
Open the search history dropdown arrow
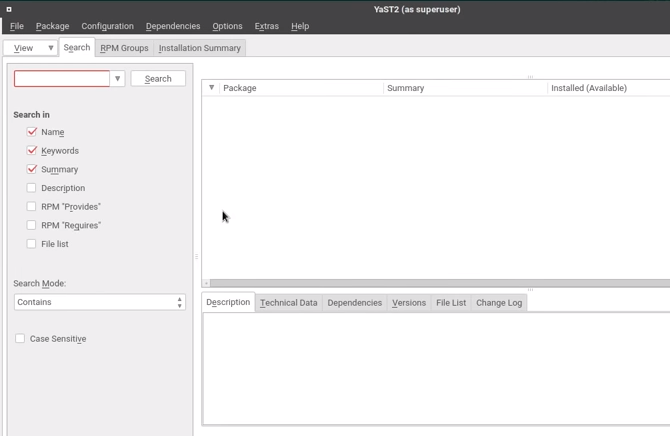click(117, 79)
